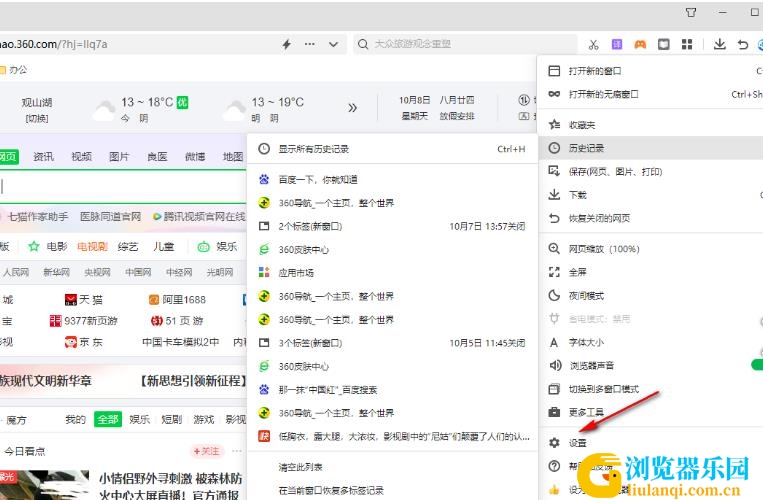763x500 pixels.
Task: Open 收藏夹 from the main menu
Action: [651, 125]
